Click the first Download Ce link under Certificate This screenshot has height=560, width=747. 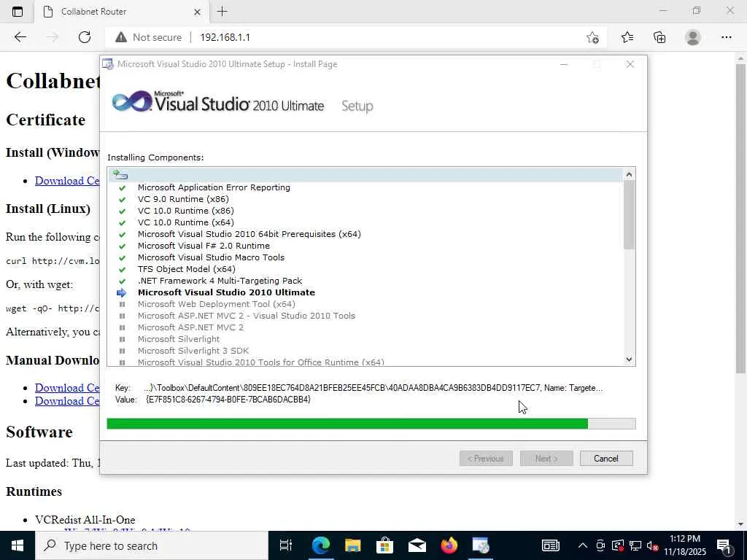[67, 181]
